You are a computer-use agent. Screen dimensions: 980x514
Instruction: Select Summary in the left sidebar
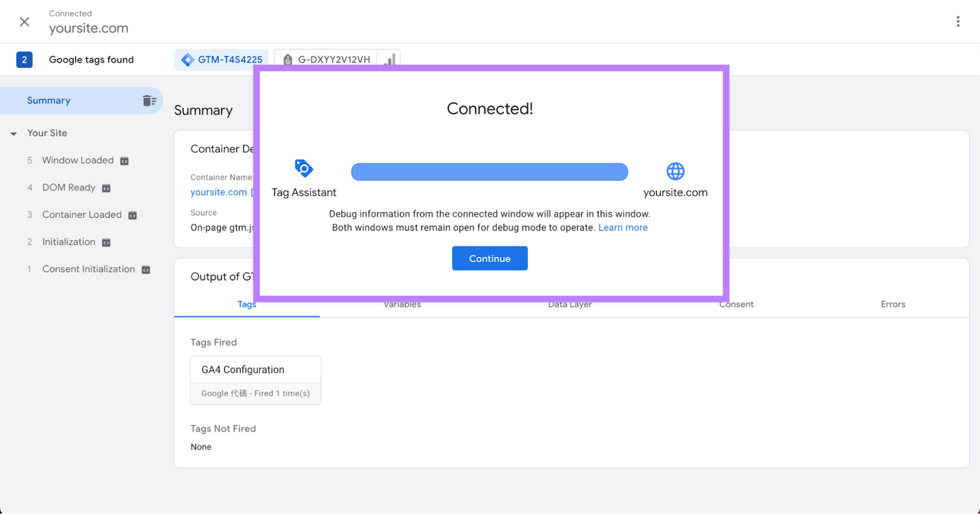(49, 101)
